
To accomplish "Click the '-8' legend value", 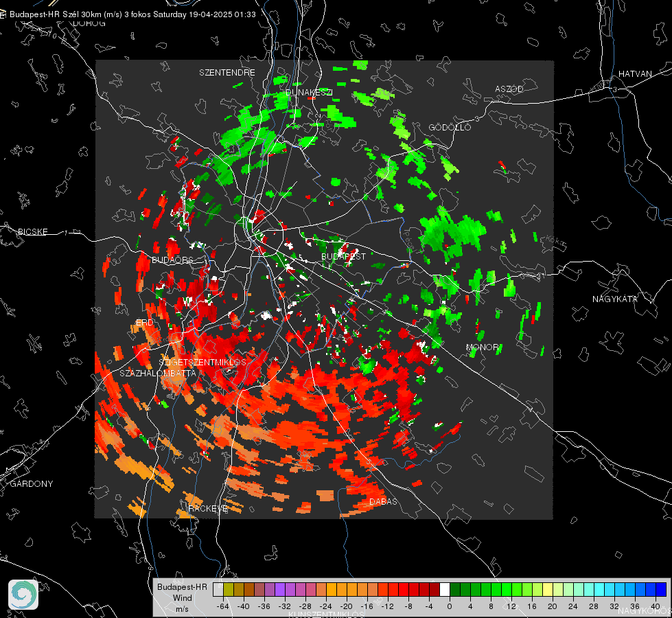I will [408, 606].
